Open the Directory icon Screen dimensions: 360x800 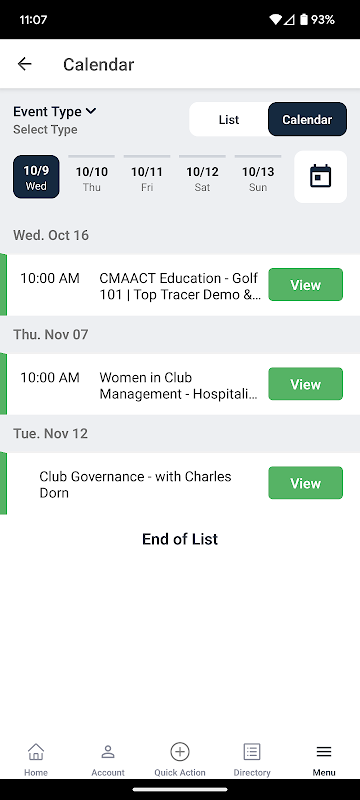[252, 752]
